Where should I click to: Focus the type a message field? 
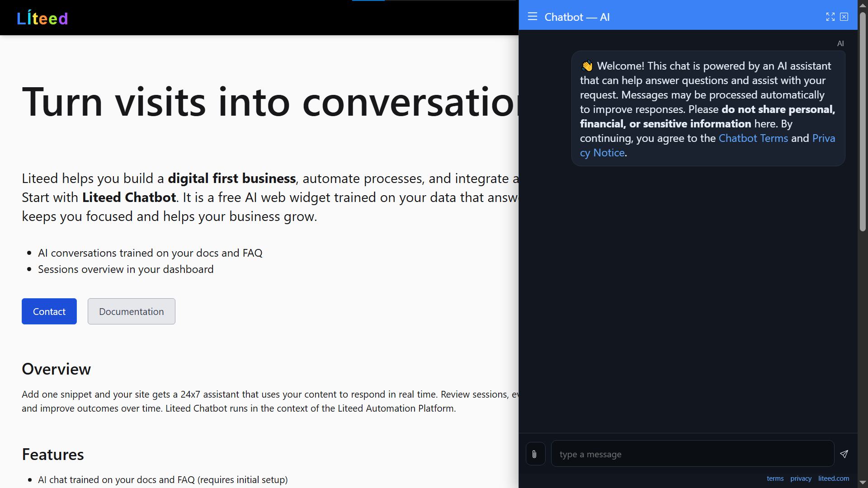693,454
